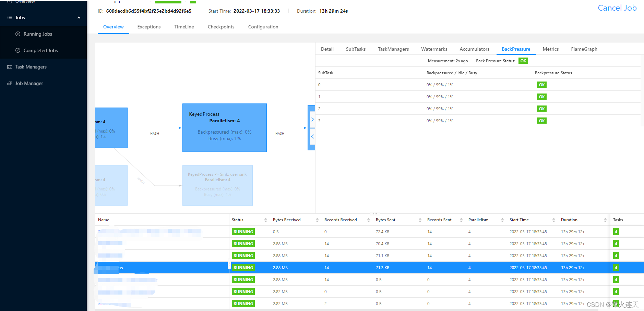This screenshot has height=311, width=644.
Task: Click RUNNING badge in row with 2 records received
Action: [243, 304]
